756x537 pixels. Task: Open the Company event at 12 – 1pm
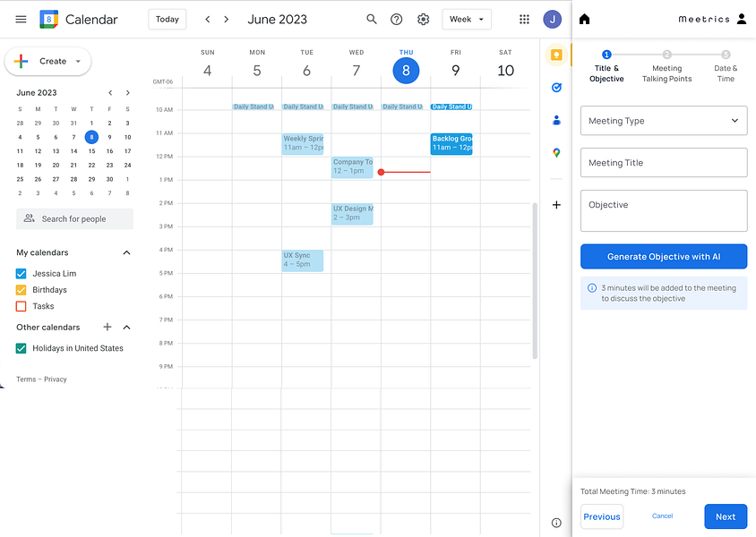pos(352,167)
